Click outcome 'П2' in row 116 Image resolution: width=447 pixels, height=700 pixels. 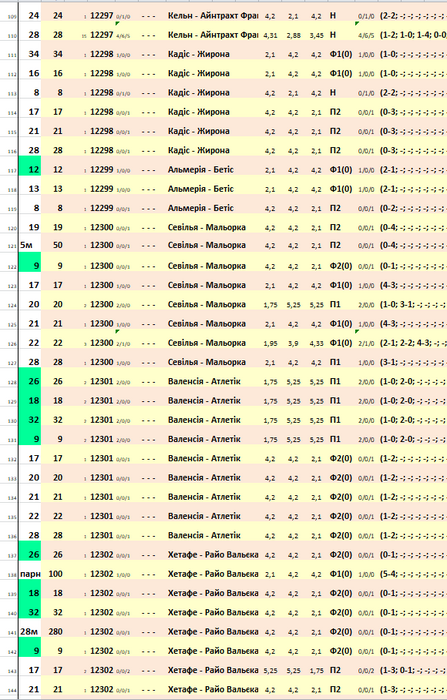tap(335, 150)
